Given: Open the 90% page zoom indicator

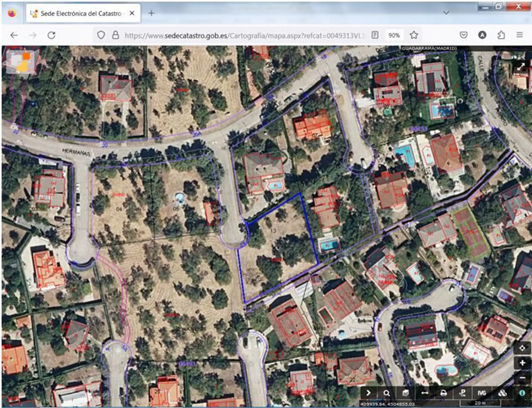Looking at the screenshot, I should coord(394,35).
